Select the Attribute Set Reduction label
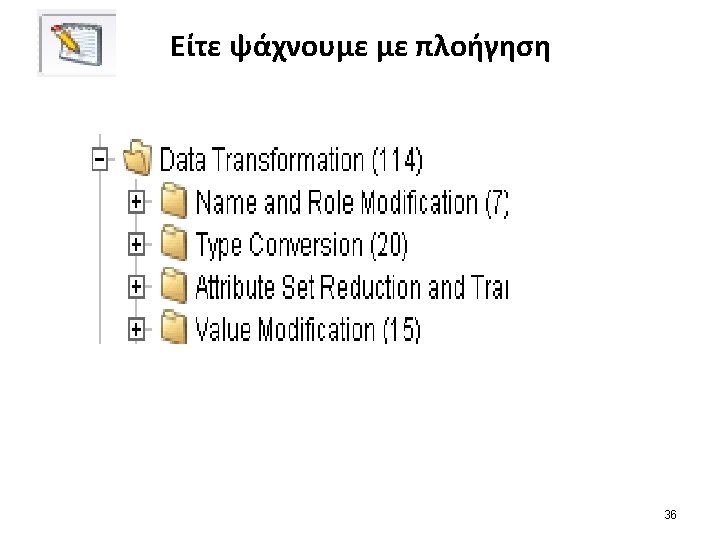 (x=350, y=287)
